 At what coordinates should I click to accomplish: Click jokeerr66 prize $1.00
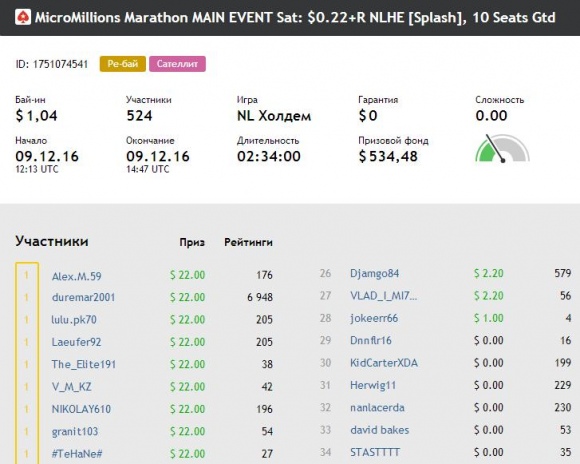[x=489, y=318]
